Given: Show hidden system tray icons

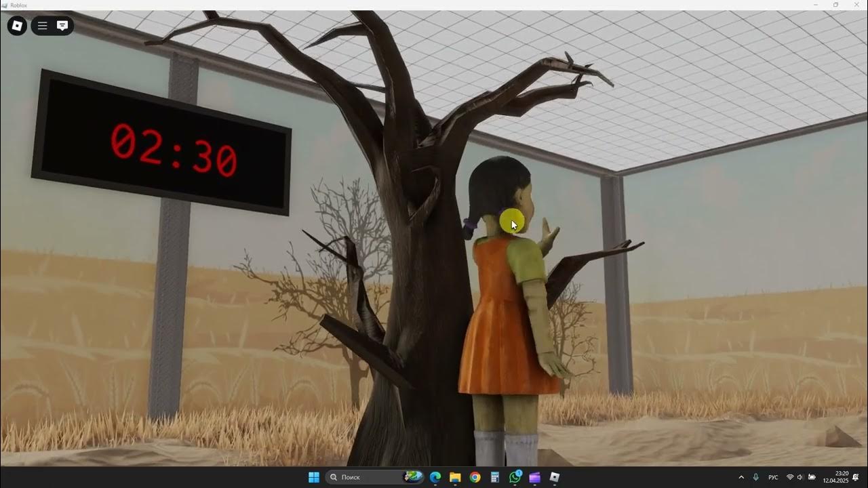Looking at the screenshot, I should (x=741, y=477).
